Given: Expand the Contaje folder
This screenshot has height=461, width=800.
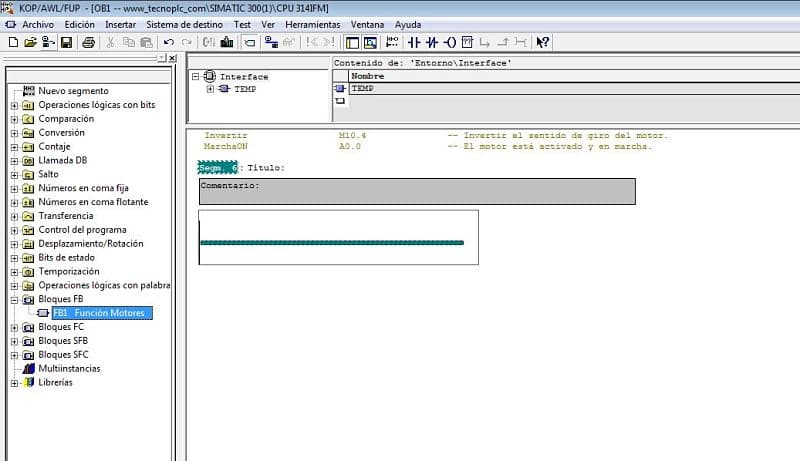Looking at the screenshot, I should 14,147.
